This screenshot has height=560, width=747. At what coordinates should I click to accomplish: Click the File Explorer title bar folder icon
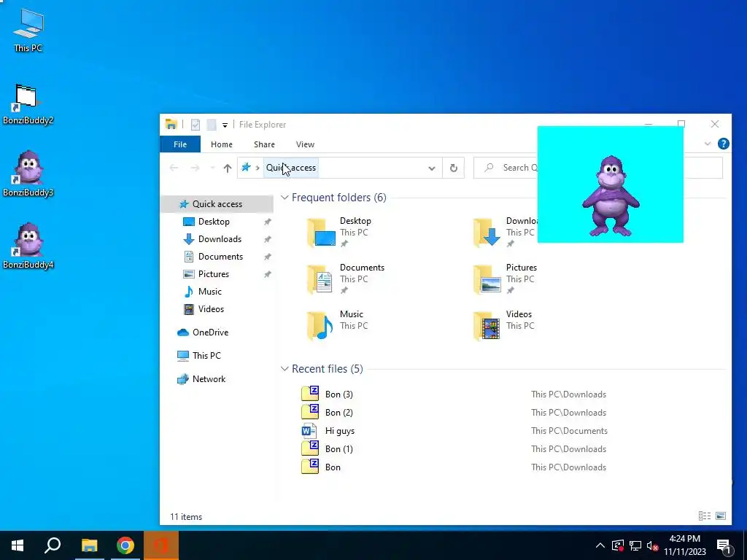(171, 124)
